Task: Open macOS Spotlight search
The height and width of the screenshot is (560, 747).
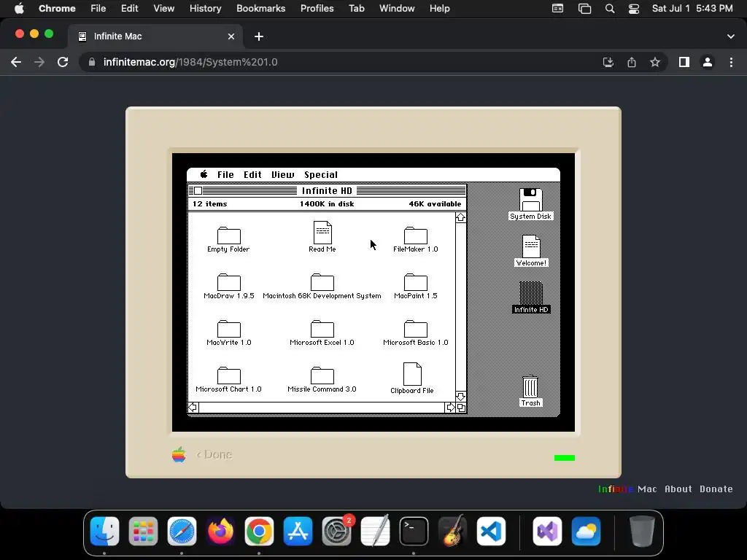Action: [609, 9]
